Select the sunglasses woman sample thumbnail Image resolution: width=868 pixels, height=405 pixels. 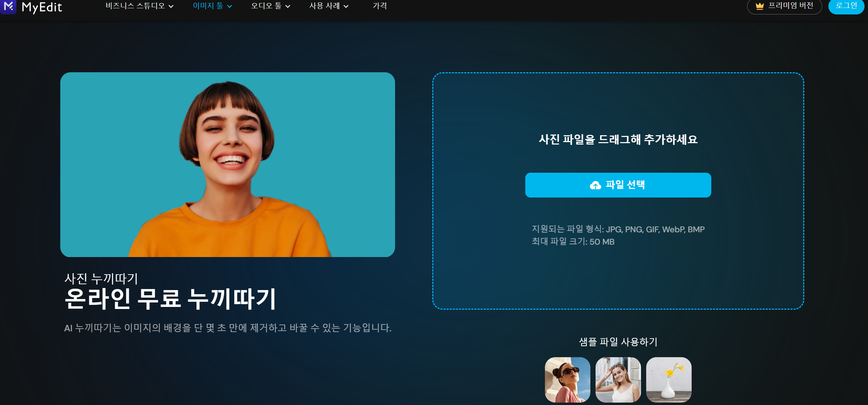(567, 380)
